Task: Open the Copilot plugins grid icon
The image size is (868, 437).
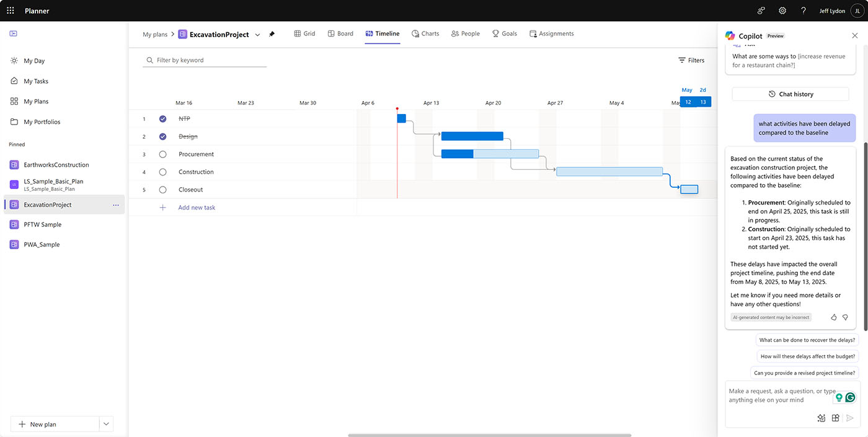Action: (835, 418)
